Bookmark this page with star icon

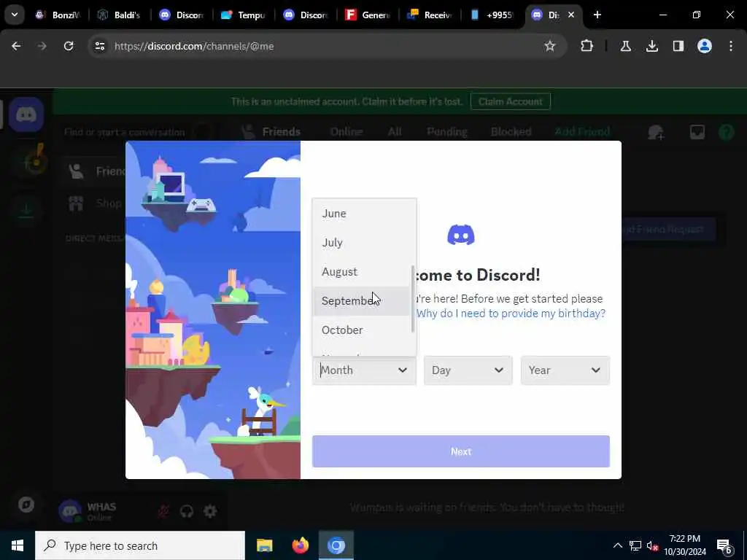click(x=550, y=46)
